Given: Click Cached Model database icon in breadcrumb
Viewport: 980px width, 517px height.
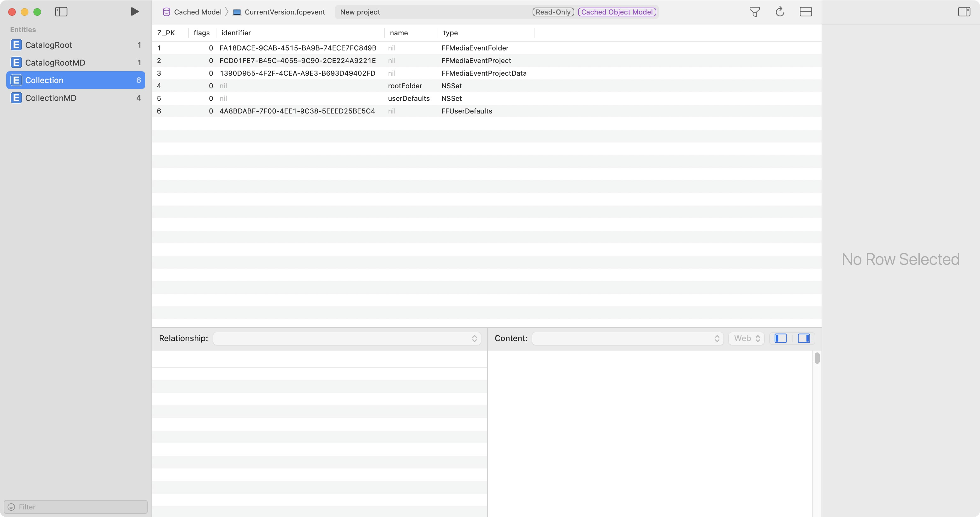Looking at the screenshot, I should 166,12.
